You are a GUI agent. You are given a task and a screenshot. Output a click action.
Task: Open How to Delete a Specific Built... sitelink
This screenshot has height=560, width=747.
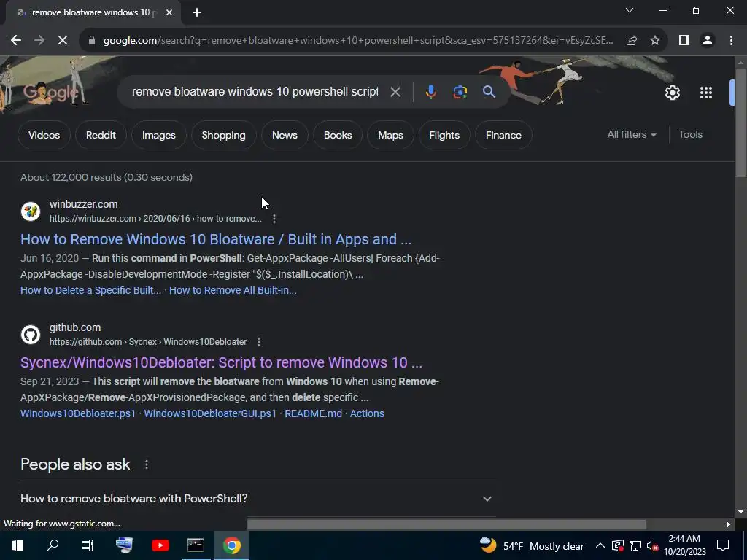[90, 290]
